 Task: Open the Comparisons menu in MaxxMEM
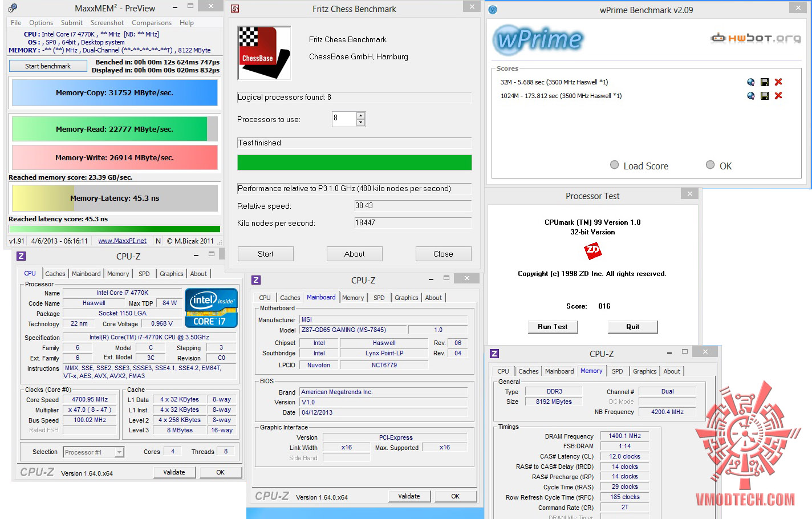point(152,23)
